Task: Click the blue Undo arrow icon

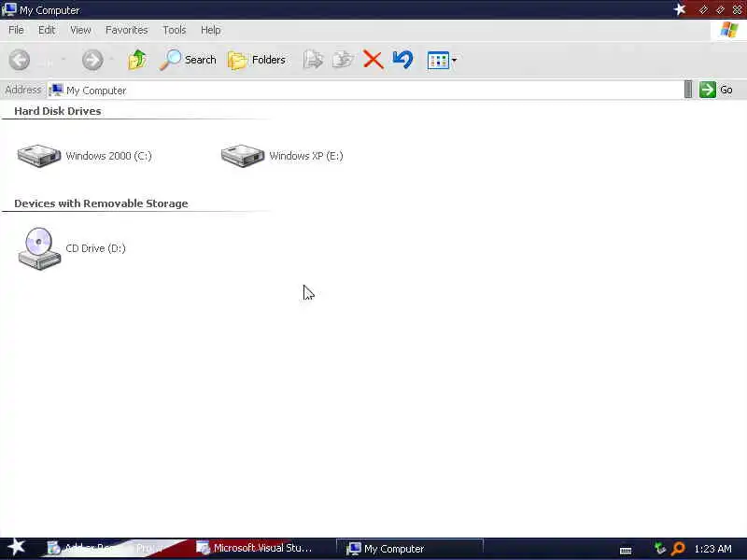Action: [402, 60]
